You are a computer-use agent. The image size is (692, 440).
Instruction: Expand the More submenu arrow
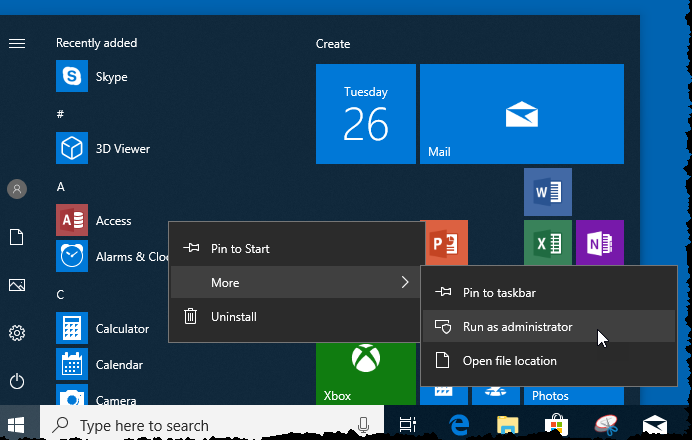pos(405,282)
